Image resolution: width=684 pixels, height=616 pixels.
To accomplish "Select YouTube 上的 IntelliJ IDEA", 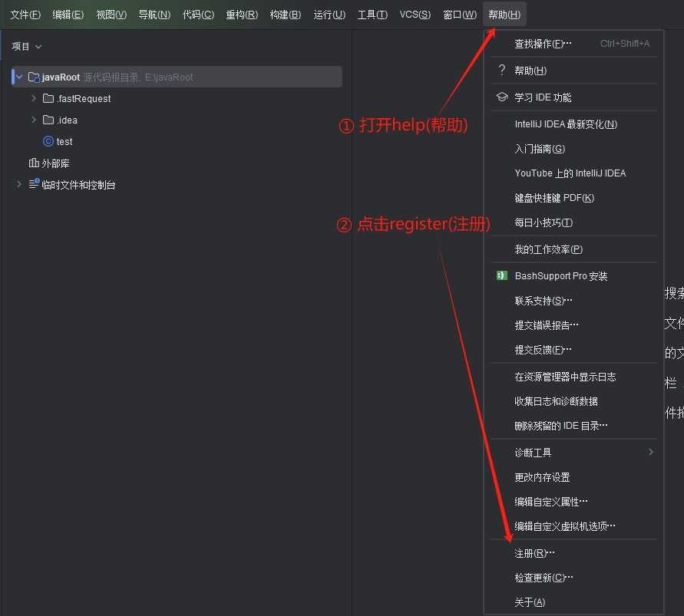I will (573, 173).
